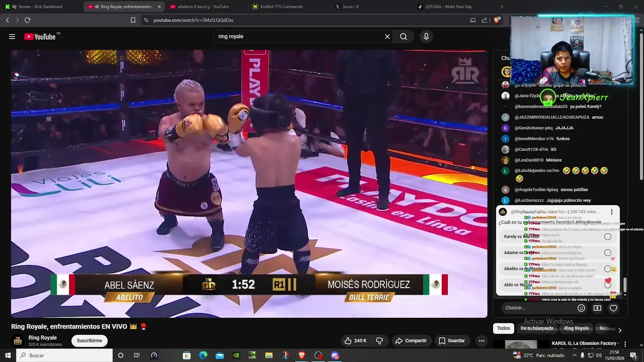Viewport: 644px width, 362px height.
Task: Open the Brave Shields lion icon
Action: pyautogui.click(x=497, y=20)
